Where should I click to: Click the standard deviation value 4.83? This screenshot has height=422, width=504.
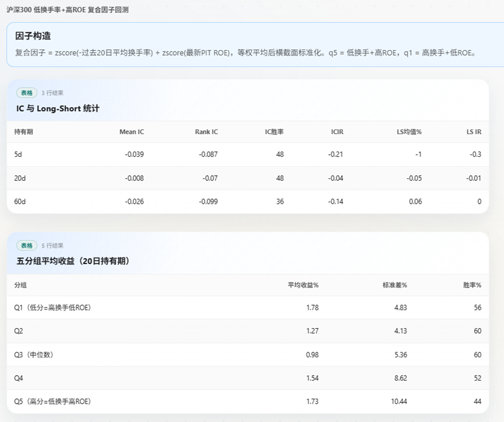(x=401, y=308)
